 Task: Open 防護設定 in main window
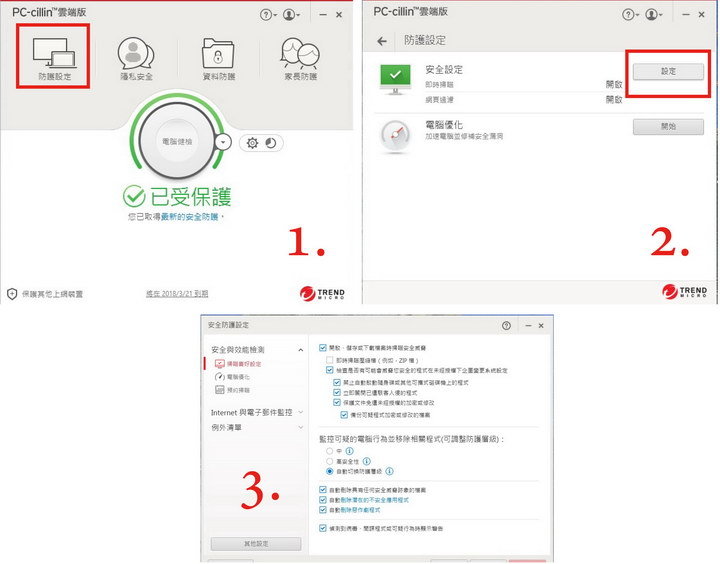(x=54, y=56)
